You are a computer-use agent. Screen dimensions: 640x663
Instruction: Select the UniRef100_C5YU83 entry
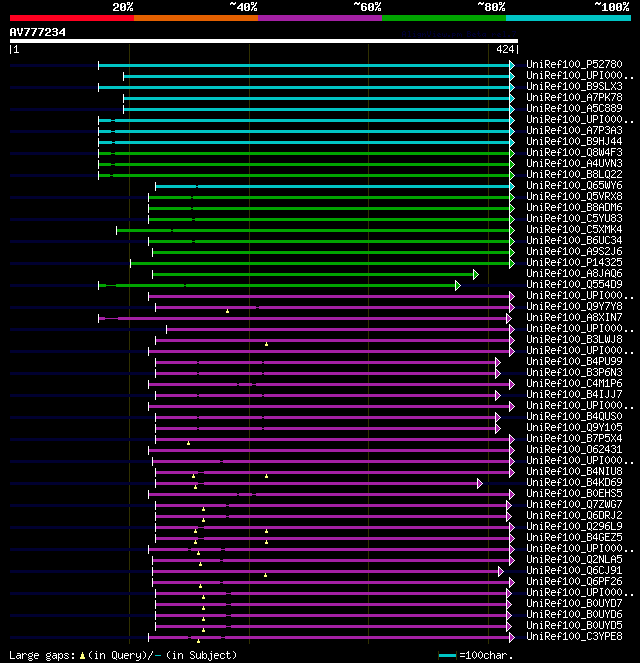click(574, 218)
